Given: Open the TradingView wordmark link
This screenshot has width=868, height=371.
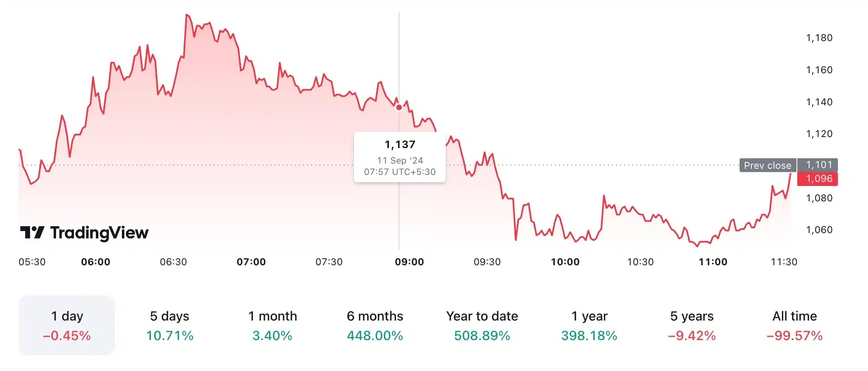Looking at the screenshot, I should click(99, 233).
